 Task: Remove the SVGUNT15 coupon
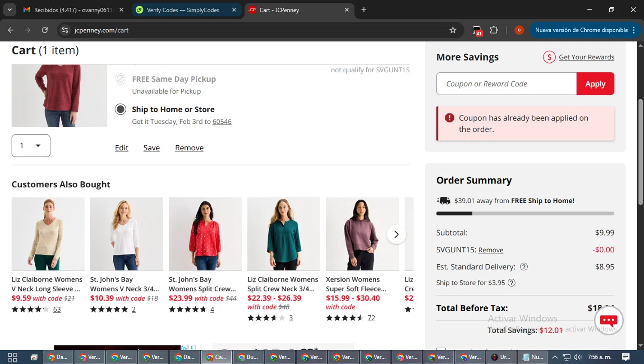[x=491, y=250]
